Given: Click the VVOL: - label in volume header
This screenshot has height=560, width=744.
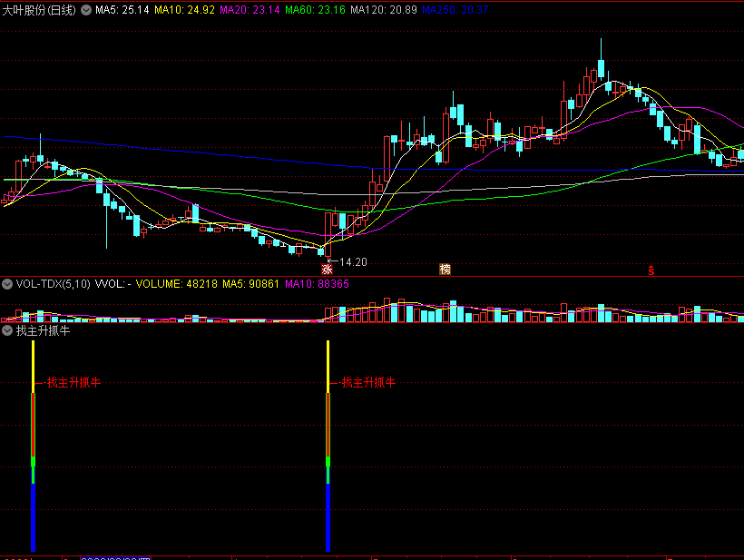Looking at the screenshot, I should pos(113,284).
